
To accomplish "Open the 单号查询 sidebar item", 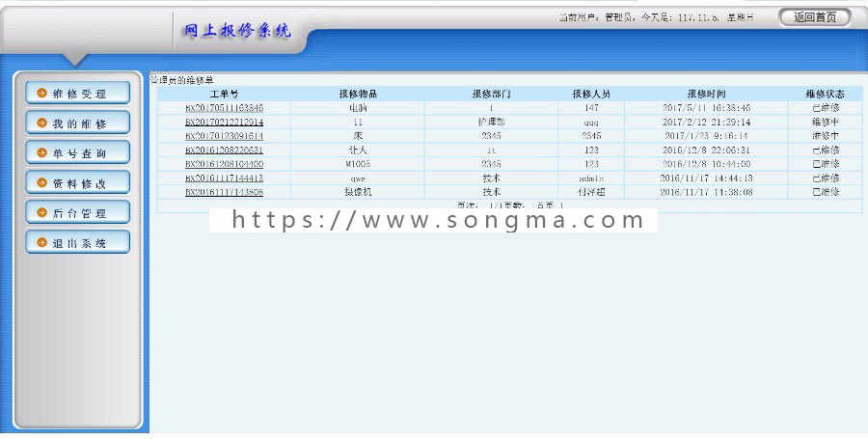I will point(77,152).
